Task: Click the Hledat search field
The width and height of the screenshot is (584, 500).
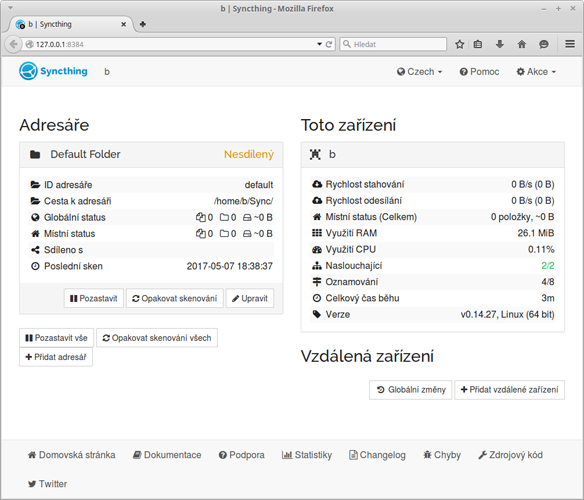Action: (393, 44)
